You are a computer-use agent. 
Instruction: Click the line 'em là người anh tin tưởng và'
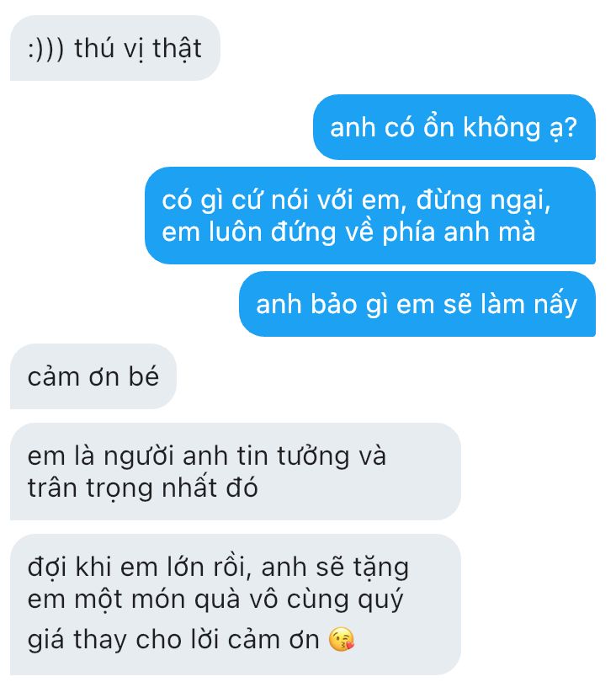[x=206, y=456]
